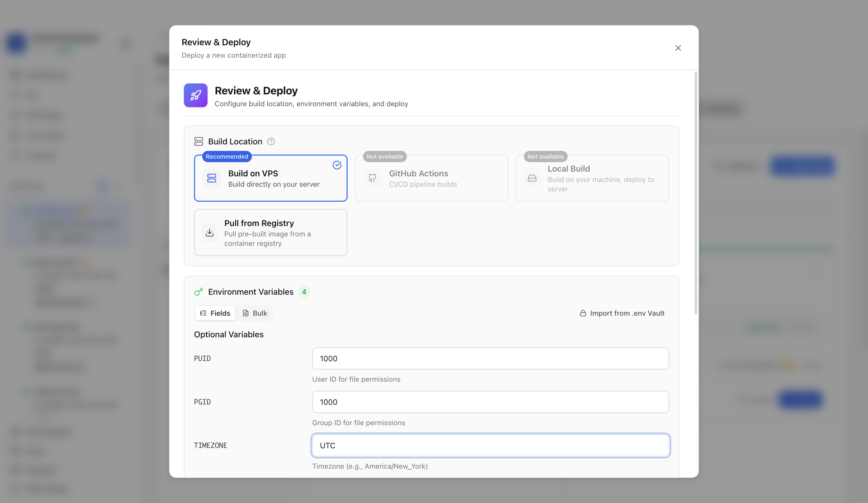The image size is (868, 503).
Task: Click the PGID variable label
Action: (x=202, y=402)
